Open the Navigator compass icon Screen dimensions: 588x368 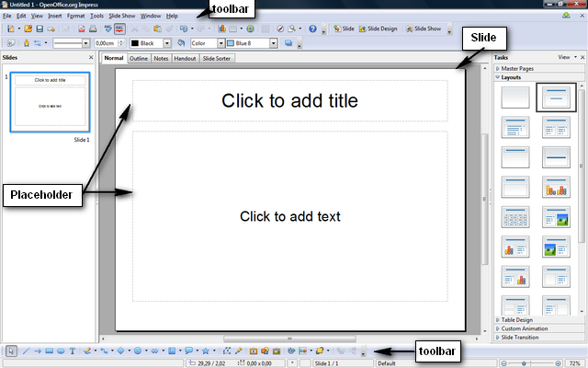280,29
